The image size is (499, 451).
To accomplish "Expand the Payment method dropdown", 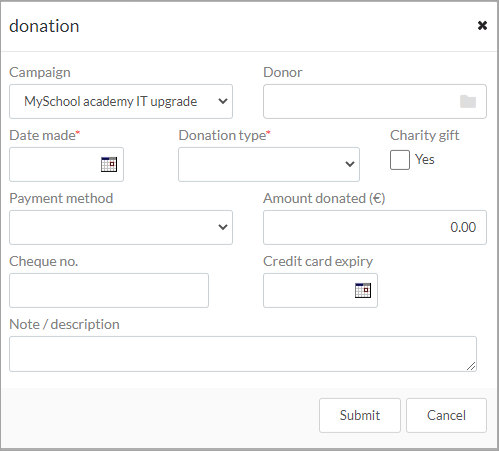I will tap(121, 227).
